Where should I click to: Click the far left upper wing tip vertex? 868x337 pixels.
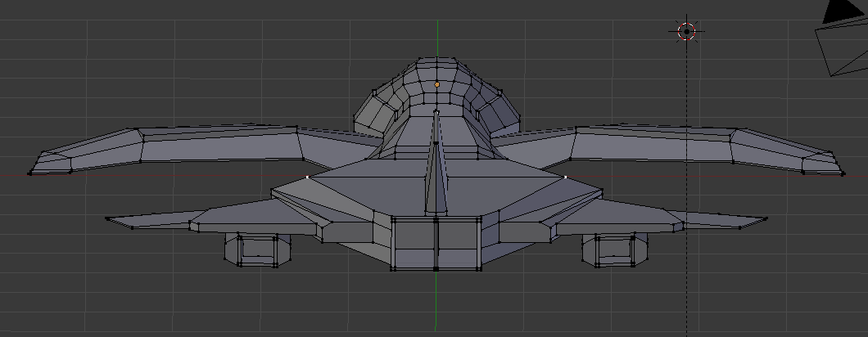pyautogui.click(x=29, y=173)
